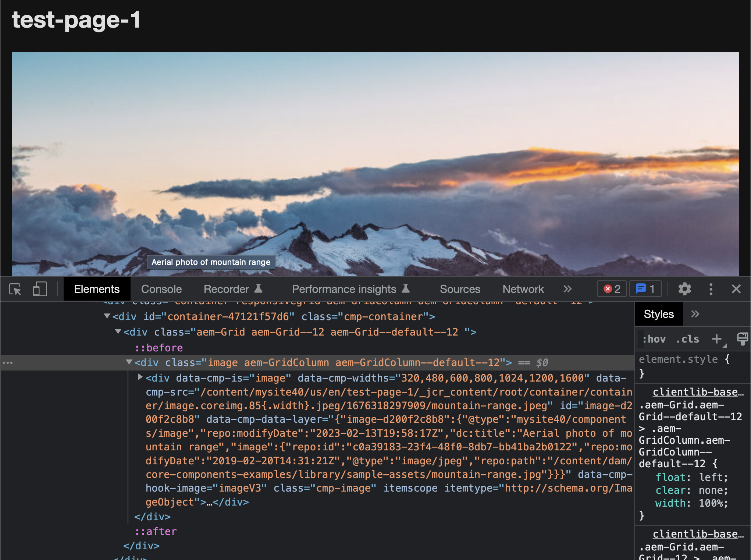Image resolution: width=751 pixels, height=560 pixels.
Task: Toggle the .cls class editor
Action: click(x=687, y=339)
